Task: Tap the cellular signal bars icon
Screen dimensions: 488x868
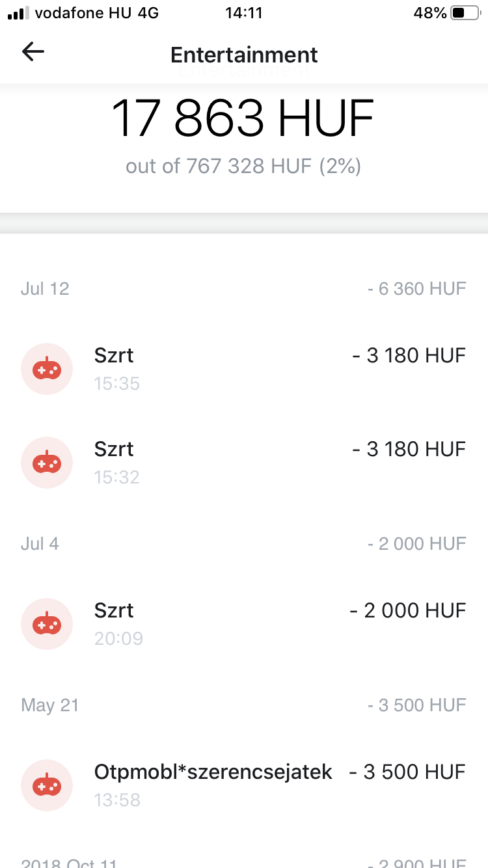Action: tap(18, 13)
